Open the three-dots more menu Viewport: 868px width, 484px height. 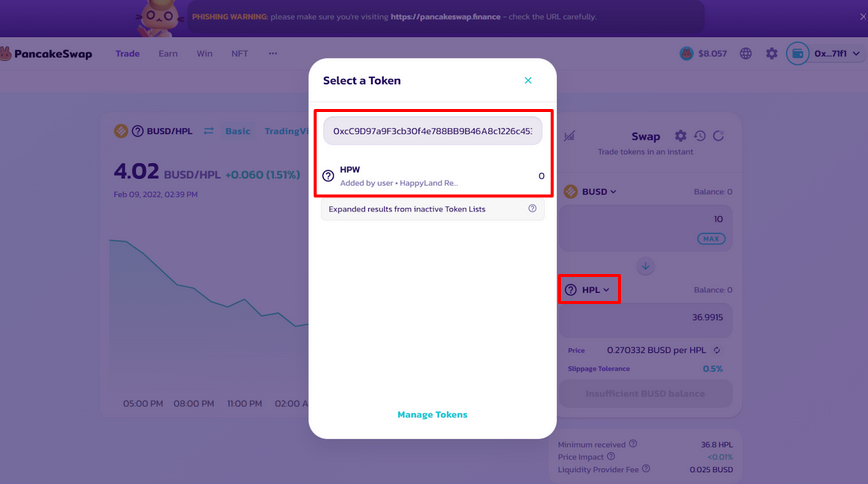[x=273, y=54]
